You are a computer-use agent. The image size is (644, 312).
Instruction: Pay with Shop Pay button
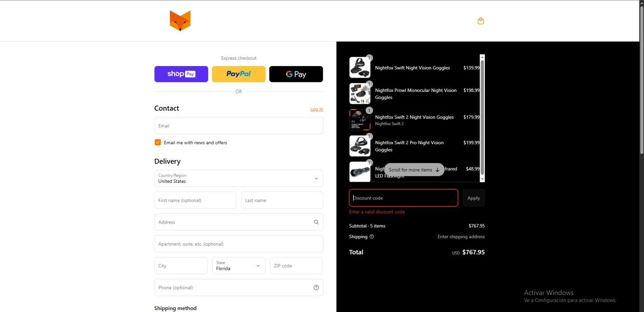[181, 74]
